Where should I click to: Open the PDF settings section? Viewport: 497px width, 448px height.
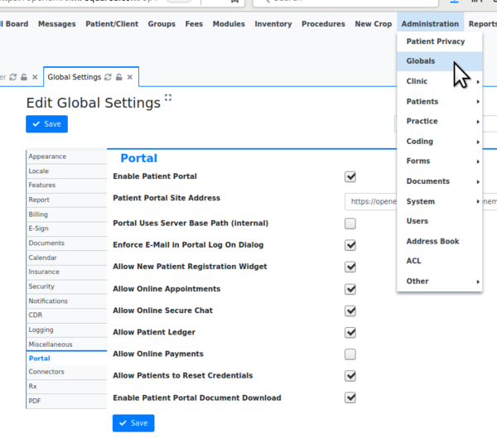66,401
